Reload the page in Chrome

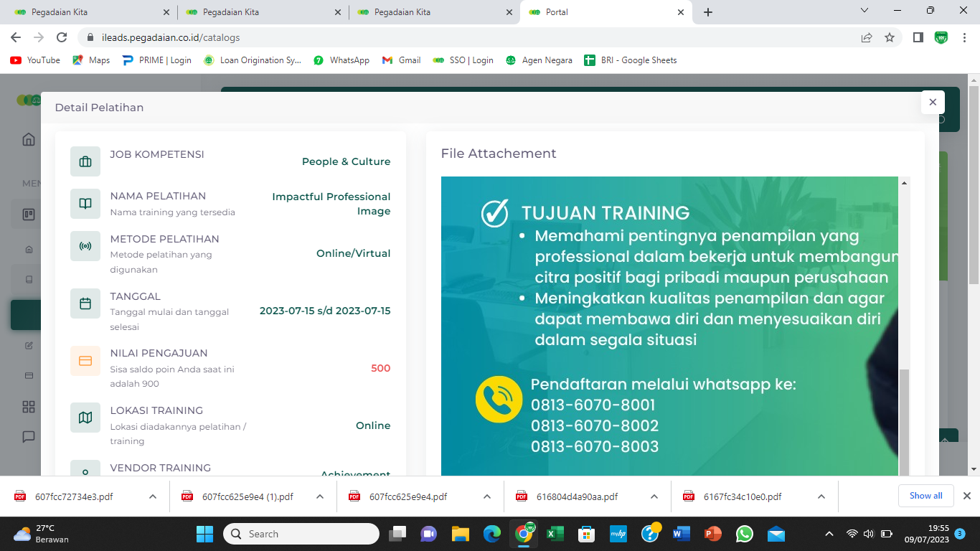(x=62, y=37)
